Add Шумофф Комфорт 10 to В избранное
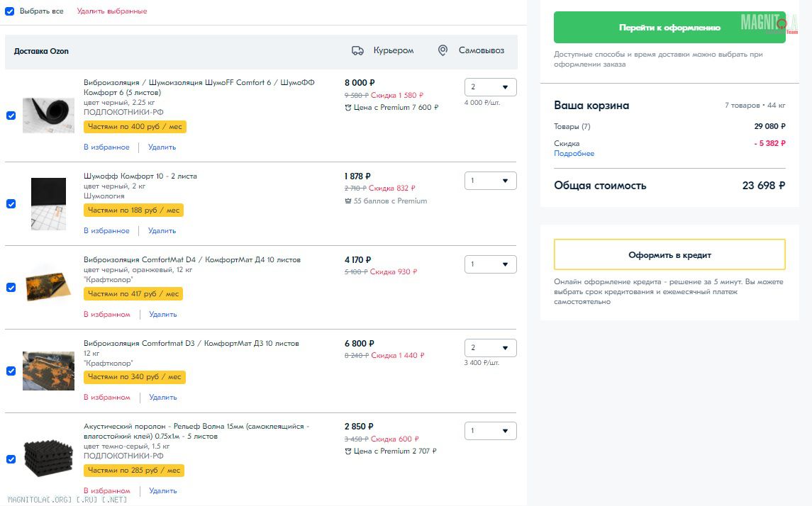 pos(106,231)
